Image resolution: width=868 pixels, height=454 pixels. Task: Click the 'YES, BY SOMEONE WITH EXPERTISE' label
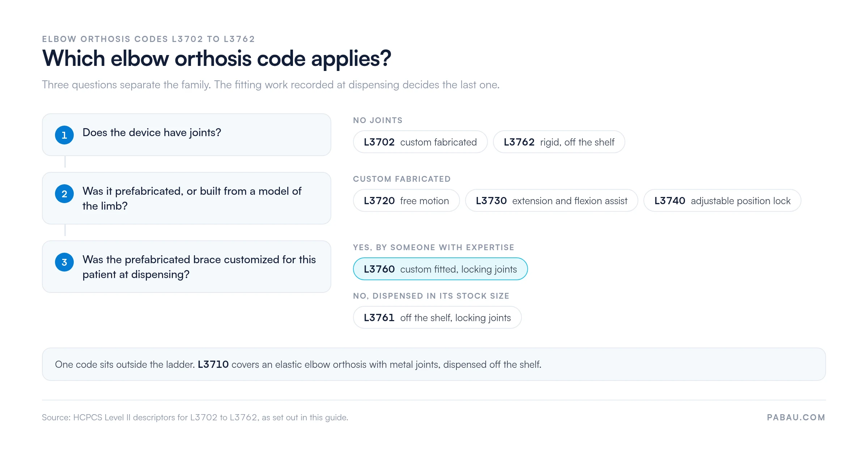[434, 247]
